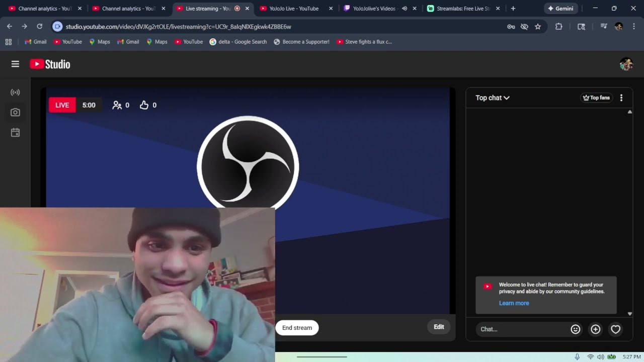This screenshot has height=362, width=644.
Task: Click the Edit button below the preview
Action: point(439,327)
